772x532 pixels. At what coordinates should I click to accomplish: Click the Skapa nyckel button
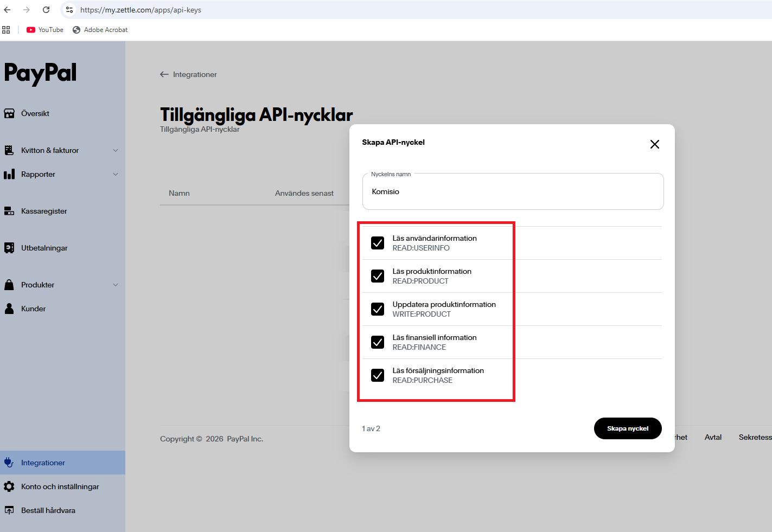click(x=628, y=428)
